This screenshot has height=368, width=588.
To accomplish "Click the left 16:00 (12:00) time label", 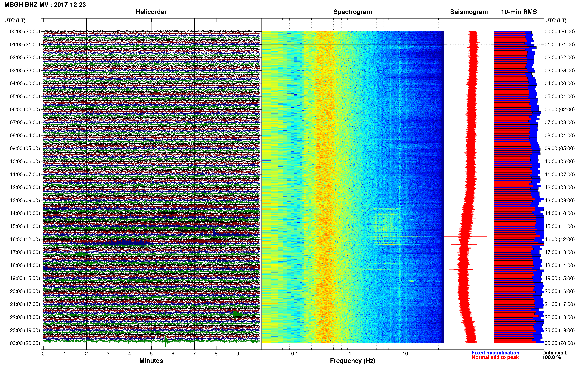I will click(x=25, y=239).
